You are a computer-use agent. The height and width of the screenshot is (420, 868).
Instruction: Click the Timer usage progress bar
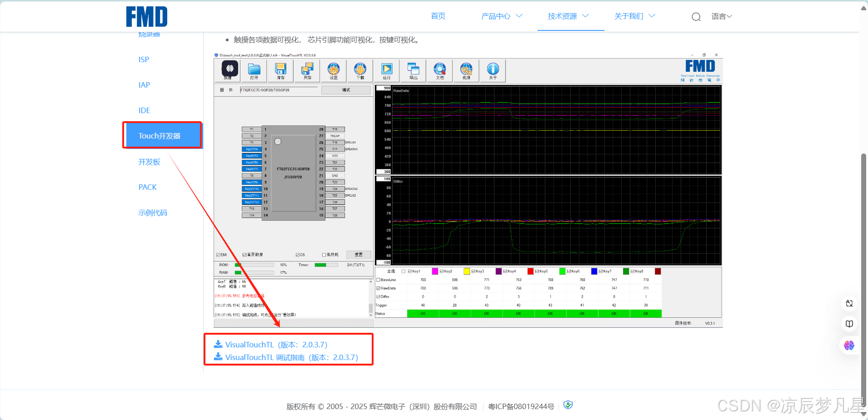326,265
